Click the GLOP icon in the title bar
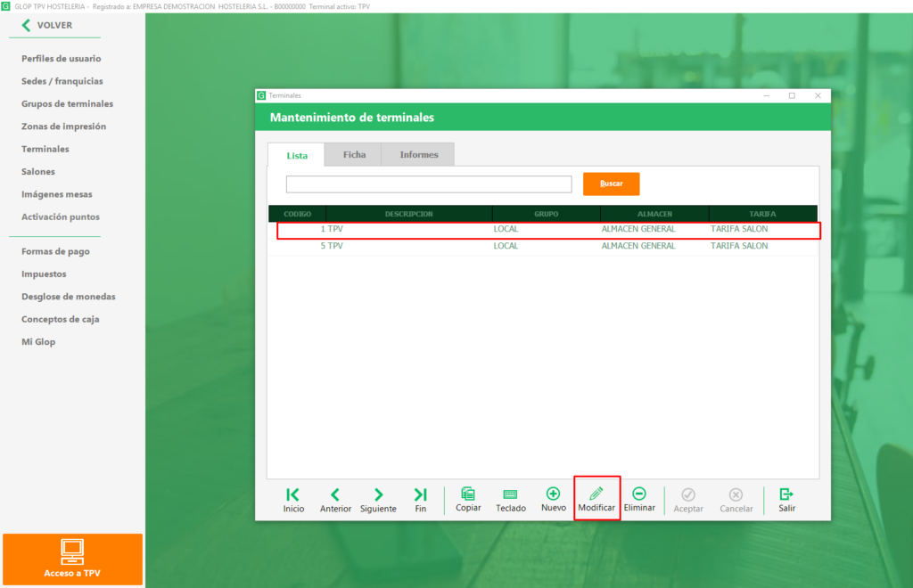913x588 pixels. 6,6
